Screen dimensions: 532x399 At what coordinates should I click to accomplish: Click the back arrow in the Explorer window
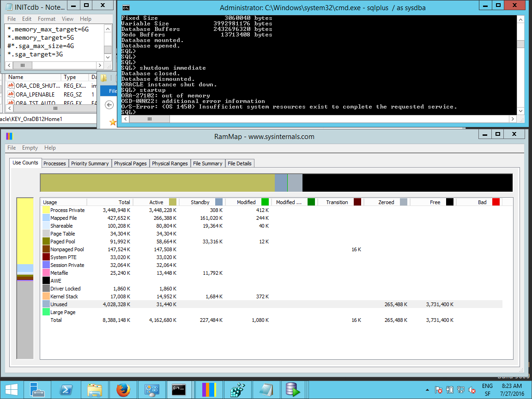(x=109, y=105)
